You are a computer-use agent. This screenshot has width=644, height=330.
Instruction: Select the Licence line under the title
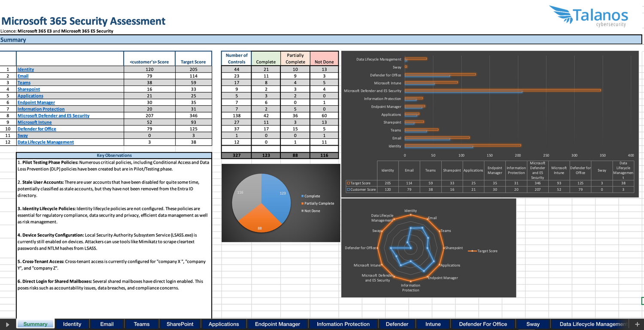tap(57, 31)
